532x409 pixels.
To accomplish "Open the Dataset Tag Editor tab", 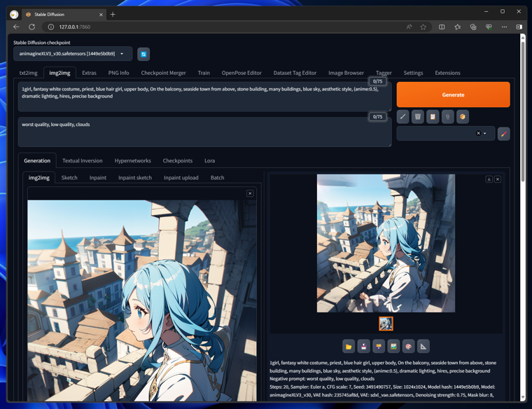I will coord(295,73).
